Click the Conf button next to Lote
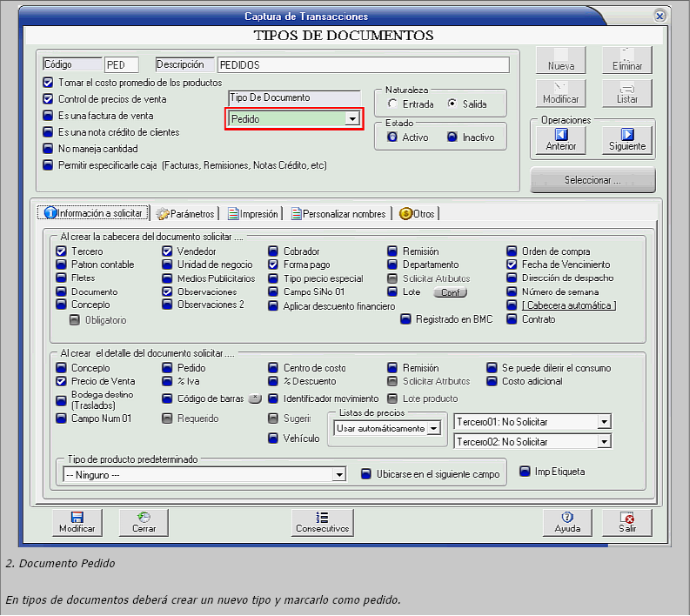Screen dimensions: 690x616 click(450, 292)
